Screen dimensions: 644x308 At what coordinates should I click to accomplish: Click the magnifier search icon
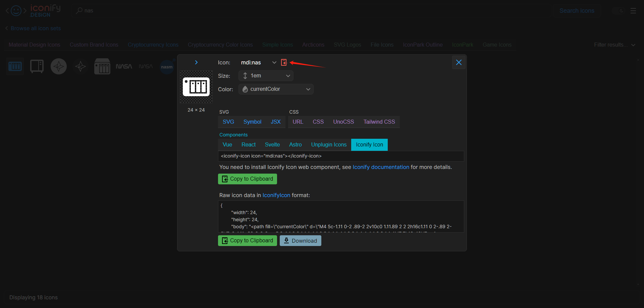point(79,11)
